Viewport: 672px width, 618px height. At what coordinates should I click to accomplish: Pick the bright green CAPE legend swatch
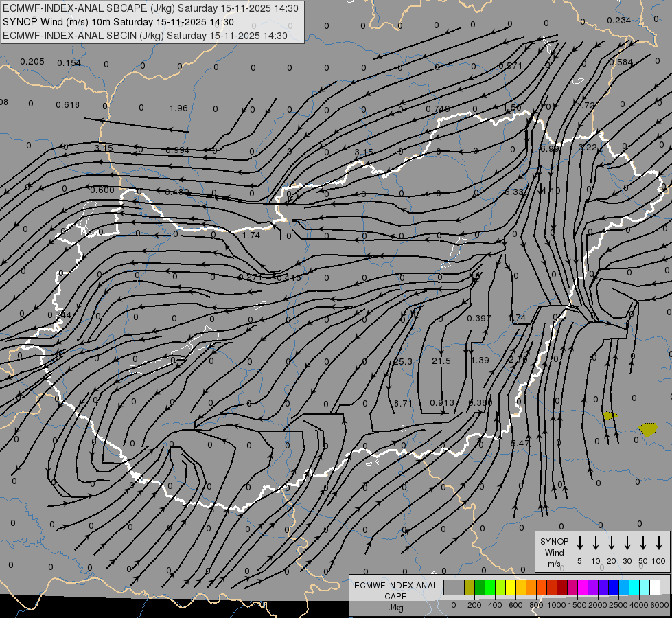click(x=490, y=587)
